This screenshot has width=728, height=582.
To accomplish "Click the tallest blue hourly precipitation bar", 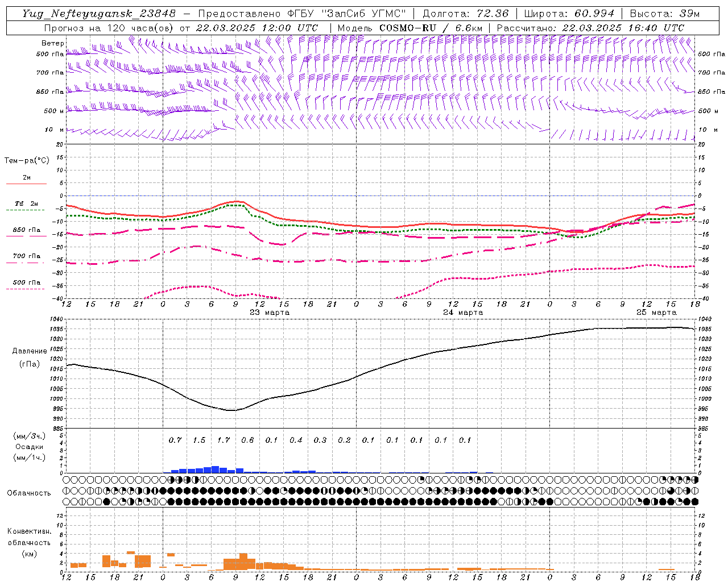I will [216, 469].
